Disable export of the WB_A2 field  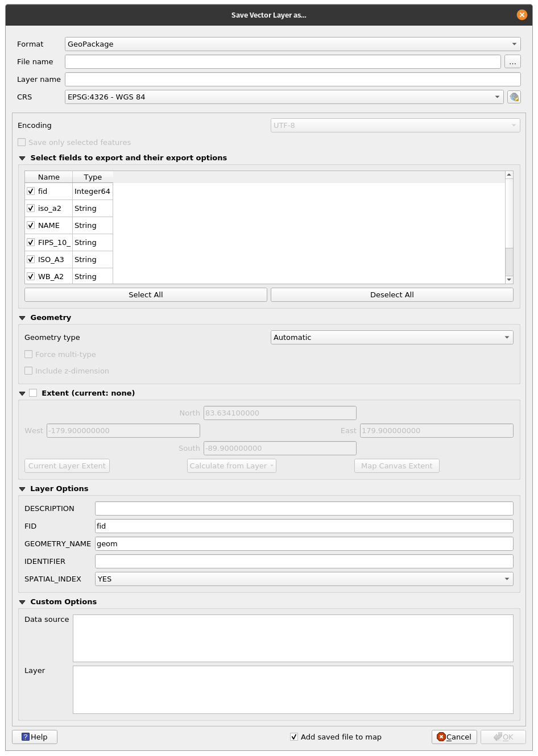[x=31, y=276]
